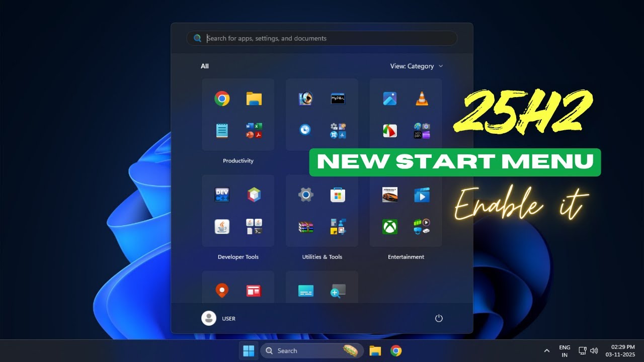The height and width of the screenshot is (362, 644).
Task: Click the 'Entertainment' category label
Action: (x=406, y=257)
